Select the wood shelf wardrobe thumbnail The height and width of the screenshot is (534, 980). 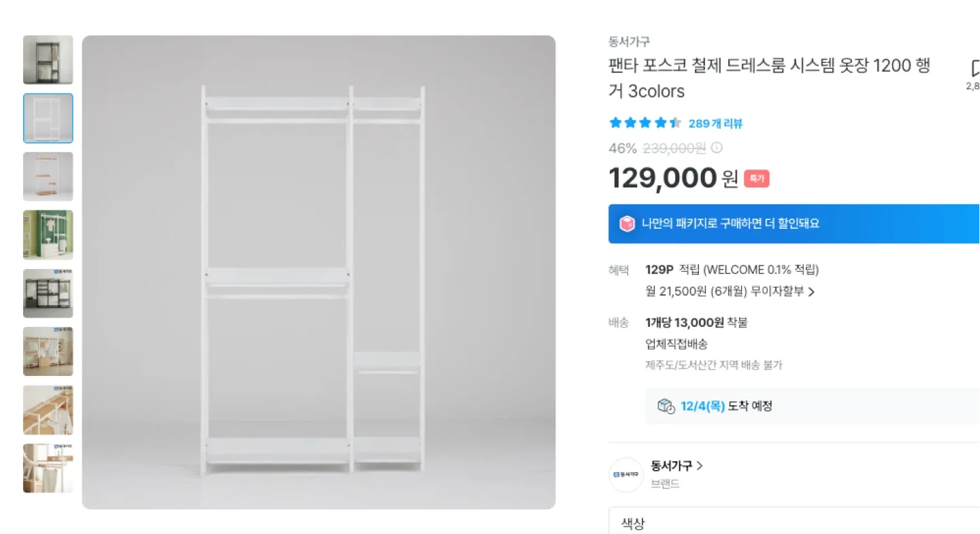[48, 176]
